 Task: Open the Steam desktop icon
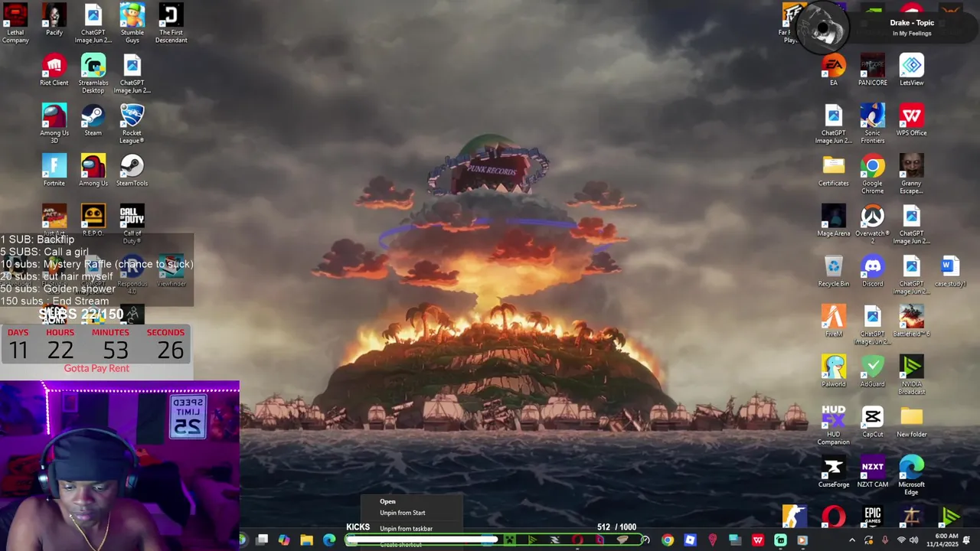coord(93,120)
